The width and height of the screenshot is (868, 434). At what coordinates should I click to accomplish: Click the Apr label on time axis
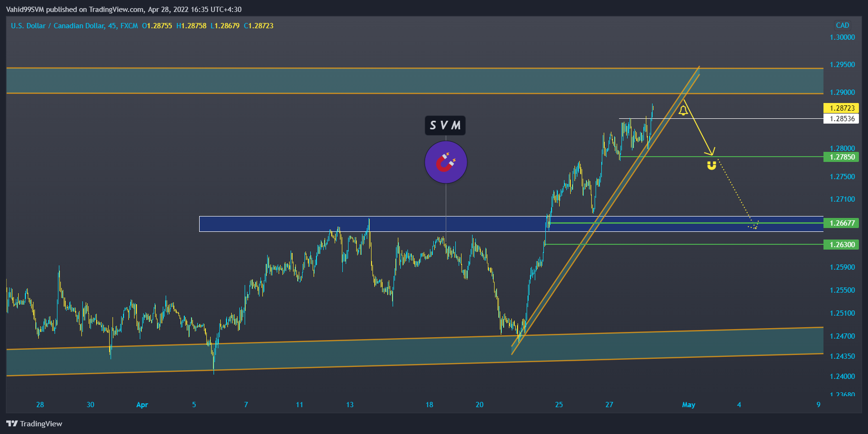[142, 405]
